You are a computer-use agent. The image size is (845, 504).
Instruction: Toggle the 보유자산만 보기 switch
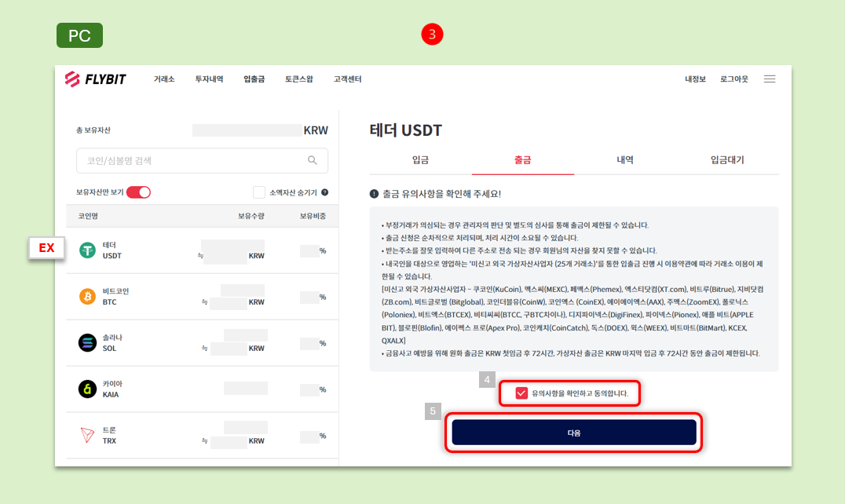137,191
